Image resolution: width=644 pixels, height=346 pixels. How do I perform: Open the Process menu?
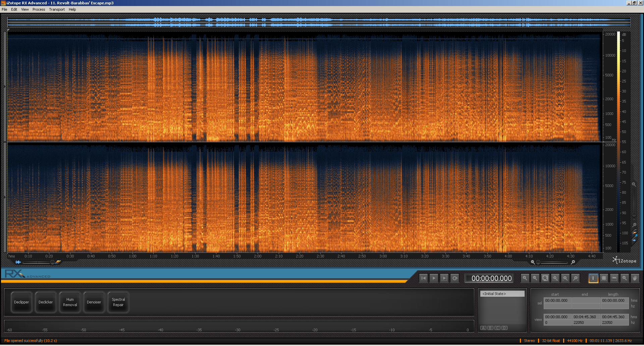click(x=39, y=9)
